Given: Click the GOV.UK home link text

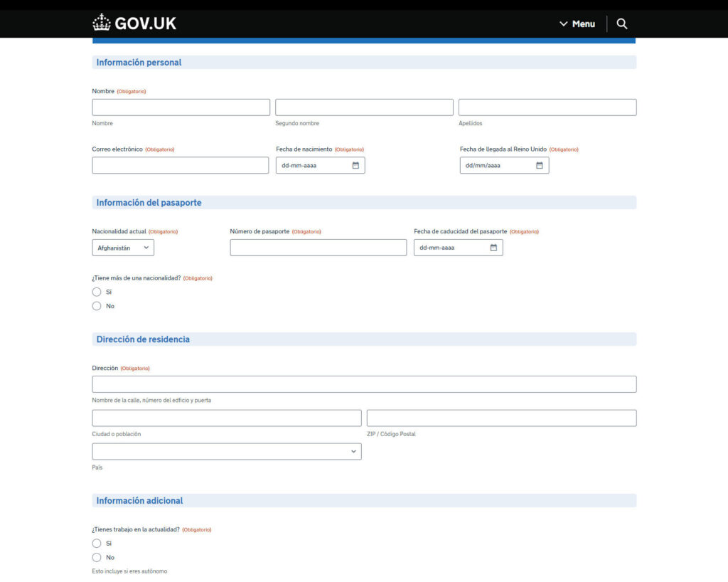Looking at the screenshot, I should click(145, 23).
